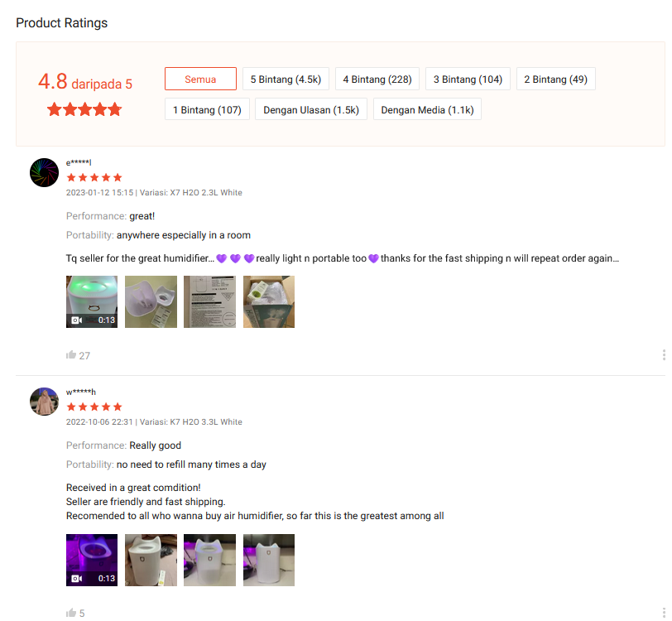Open e*****l's colorful profile avatar

pyautogui.click(x=44, y=172)
